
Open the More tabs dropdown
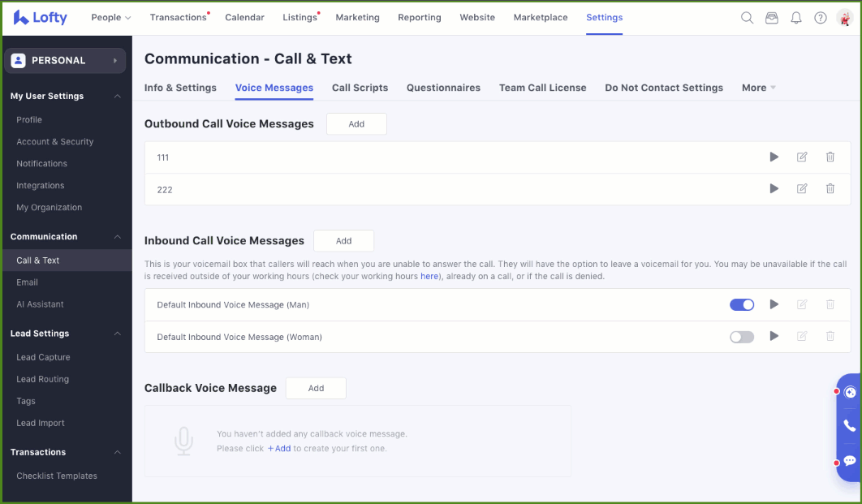tap(759, 88)
